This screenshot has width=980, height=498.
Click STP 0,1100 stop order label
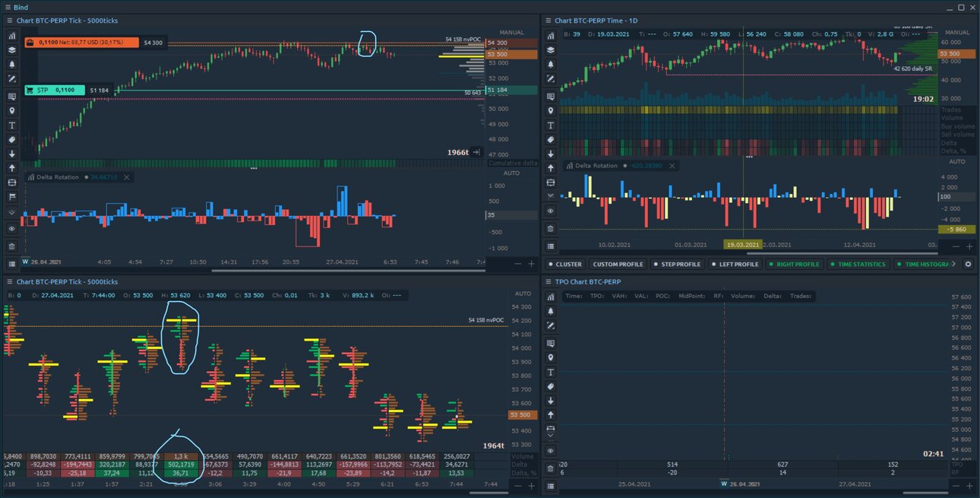[x=54, y=90]
